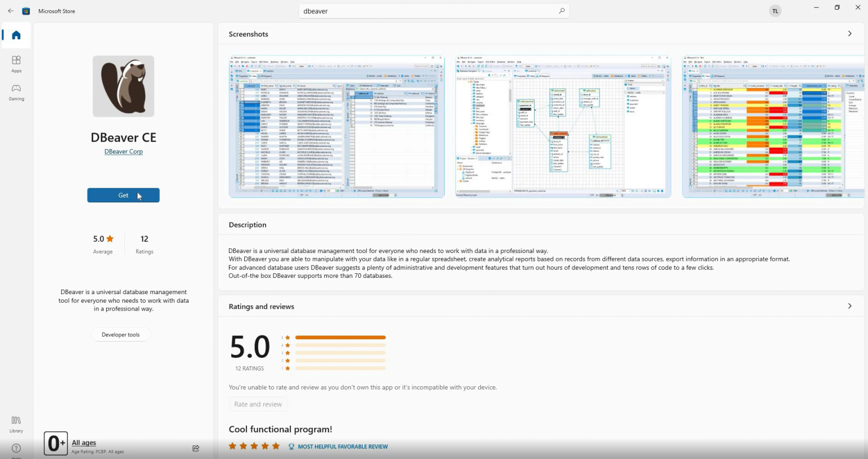Image resolution: width=868 pixels, height=459 pixels.
Task: Click the dbeaver search input field
Action: click(x=429, y=11)
